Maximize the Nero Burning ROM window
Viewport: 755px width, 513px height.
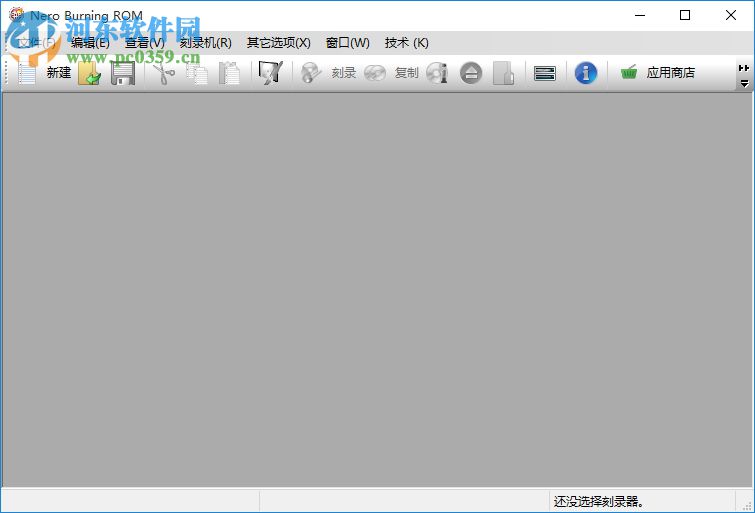[x=685, y=15]
